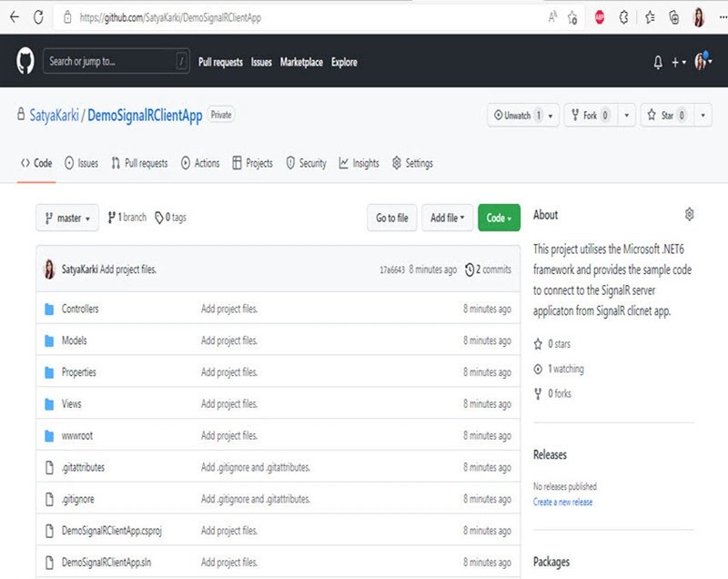
Task: Switch to the Code tab
Action: [x=36, y=163]
